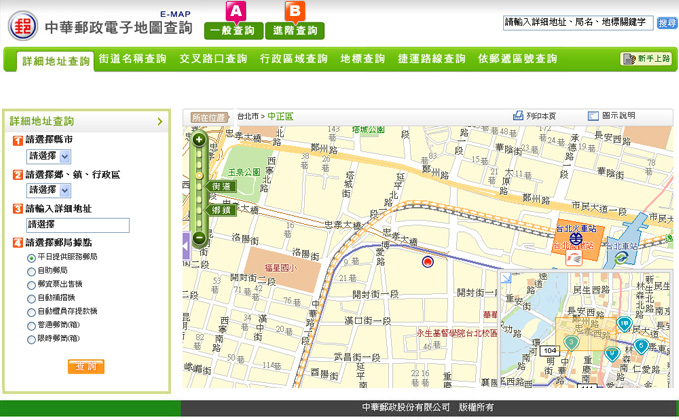Click the 圖示說明 legend icon
This screenshot has width=679, height=420.
[x=593, y=116]
